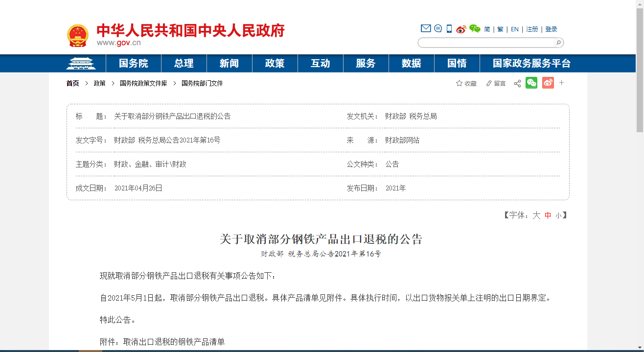Switch to traditional Chinese 繁

pos(500,29)
